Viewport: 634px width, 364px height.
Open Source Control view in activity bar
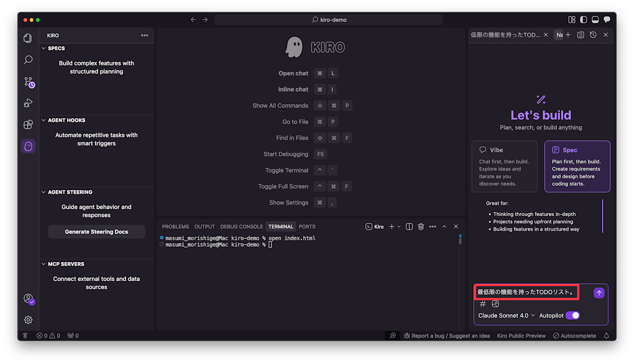(x=29, y=82)
